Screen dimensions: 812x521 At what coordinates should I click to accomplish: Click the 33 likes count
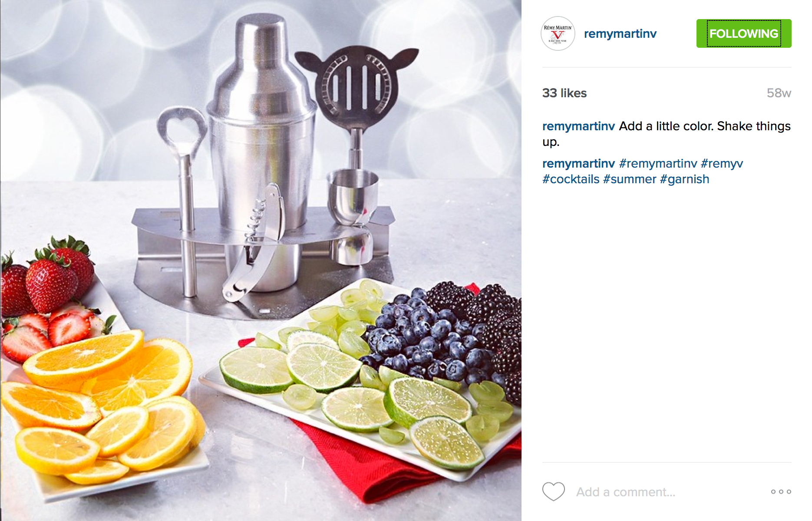tap(564, 93)
